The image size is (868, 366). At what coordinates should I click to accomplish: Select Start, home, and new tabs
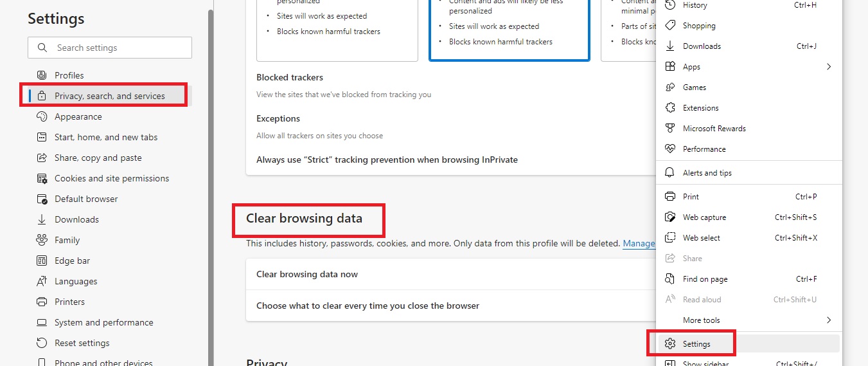[x=105, y=137]
